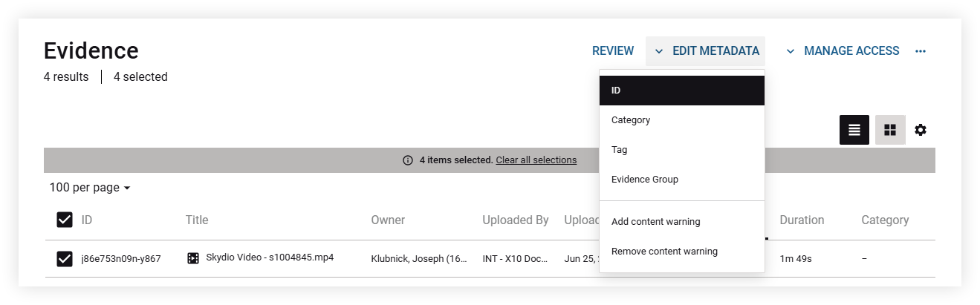The image size is (980, 305).
Task: Switch to list view layout
Action: point(854,130)
